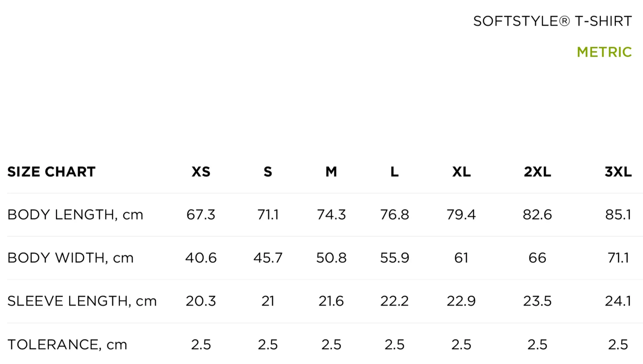The width and height of the screenshot is (643, 364).
Task: Click the 55.9 body width for L
Action: pos(394,258)
